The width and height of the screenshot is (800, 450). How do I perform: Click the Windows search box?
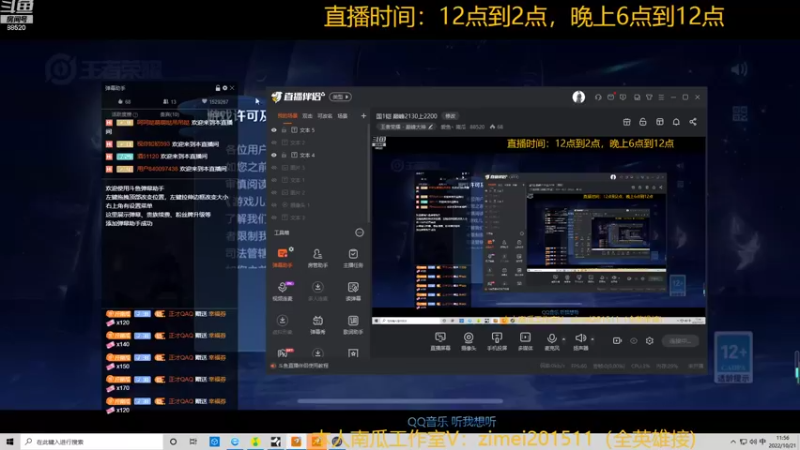tap(92, 442)
